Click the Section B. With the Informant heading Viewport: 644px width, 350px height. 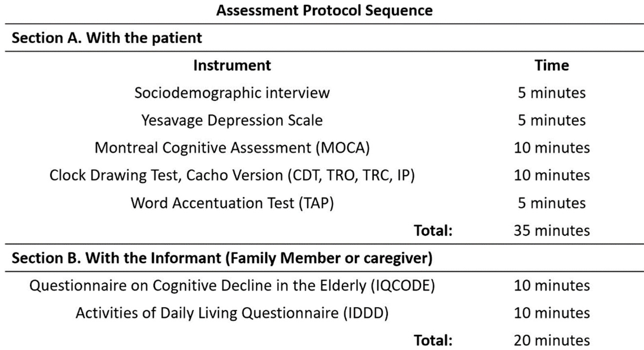(222, 258)
